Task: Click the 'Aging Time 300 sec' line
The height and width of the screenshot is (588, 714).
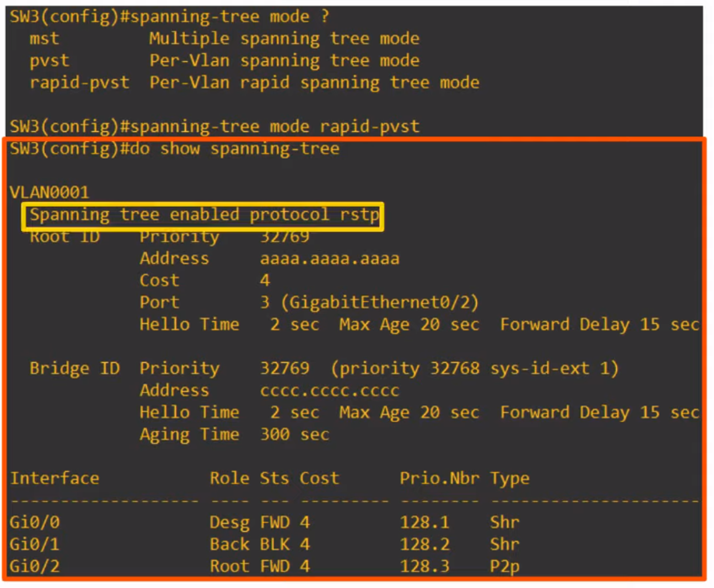Action: point(234,435)
